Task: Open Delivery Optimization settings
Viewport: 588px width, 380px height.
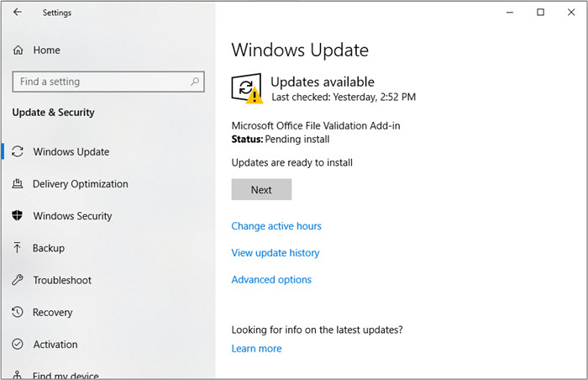Action: pyautogui.click(x=81, y=183)
